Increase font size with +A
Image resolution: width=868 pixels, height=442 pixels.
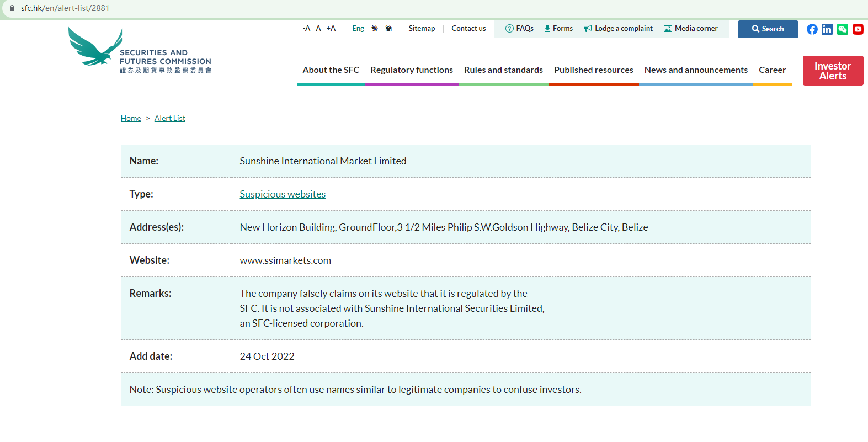click(331, 29)
